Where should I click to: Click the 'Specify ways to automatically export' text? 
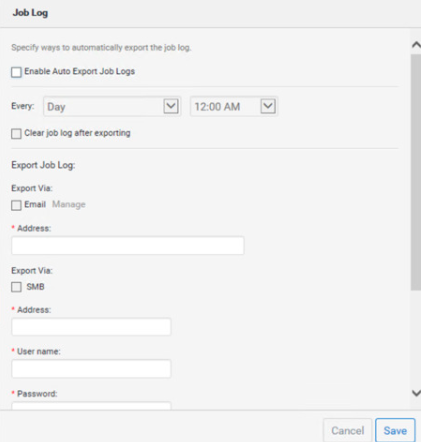[101, 48]
